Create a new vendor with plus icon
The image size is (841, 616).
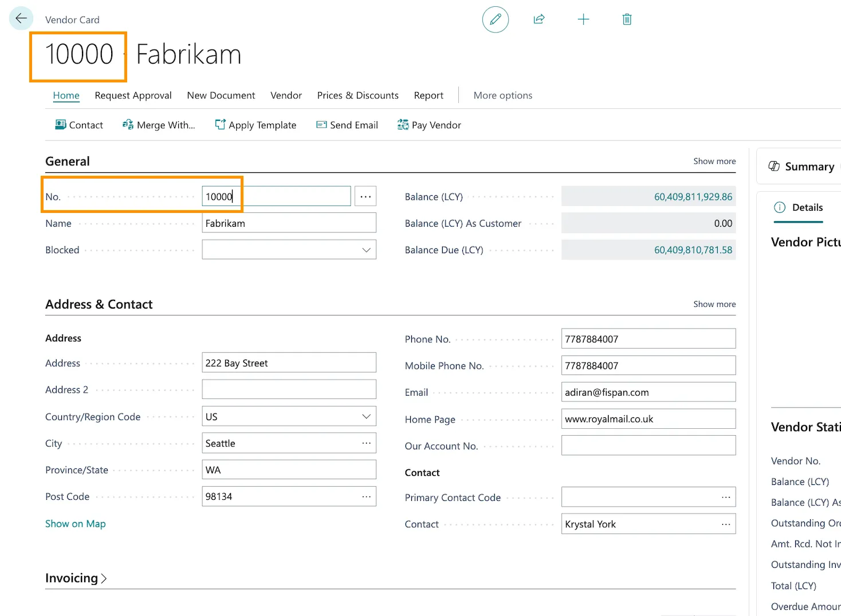[x=583, y=19]
